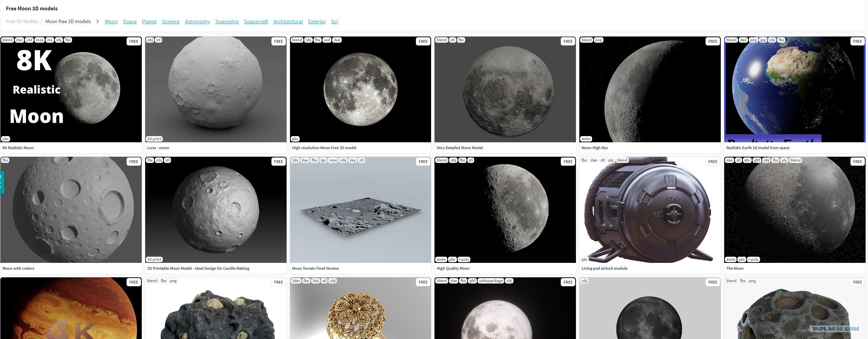Open The Moon starfield thumbnail
This screenshot has width=868, height=339.
[795, 210]
